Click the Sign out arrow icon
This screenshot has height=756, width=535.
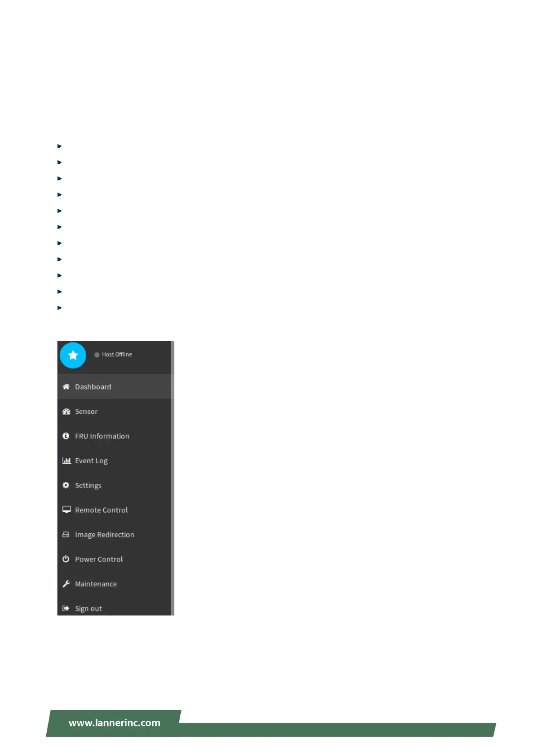(66, 608)
